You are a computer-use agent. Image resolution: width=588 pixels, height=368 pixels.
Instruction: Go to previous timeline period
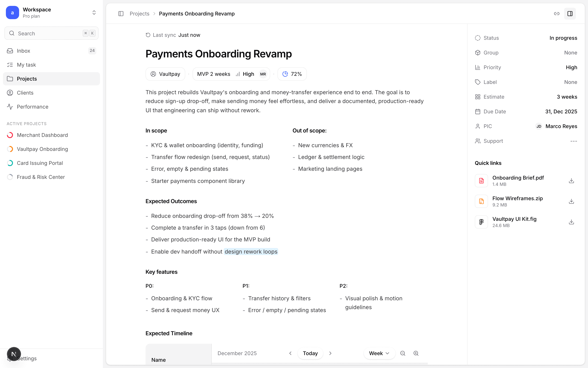pos(290,353)
